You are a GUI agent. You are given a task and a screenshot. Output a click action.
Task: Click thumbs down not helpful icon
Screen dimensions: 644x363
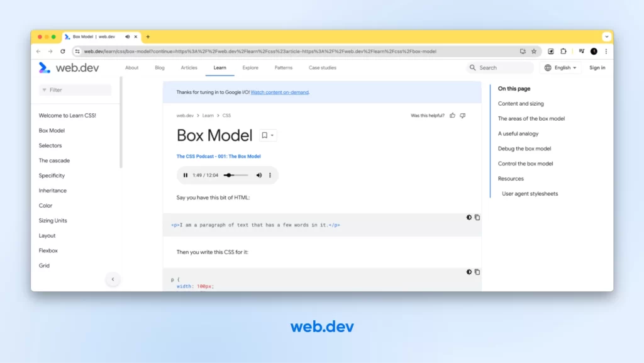[x=463, y=115]
